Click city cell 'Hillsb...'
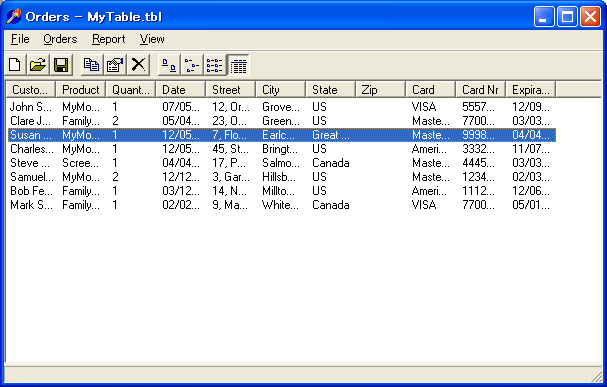 [x=279, y=177]
